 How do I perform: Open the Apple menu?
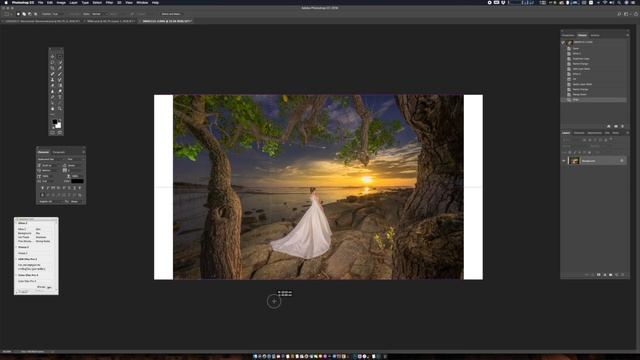(x=6, y=2)
